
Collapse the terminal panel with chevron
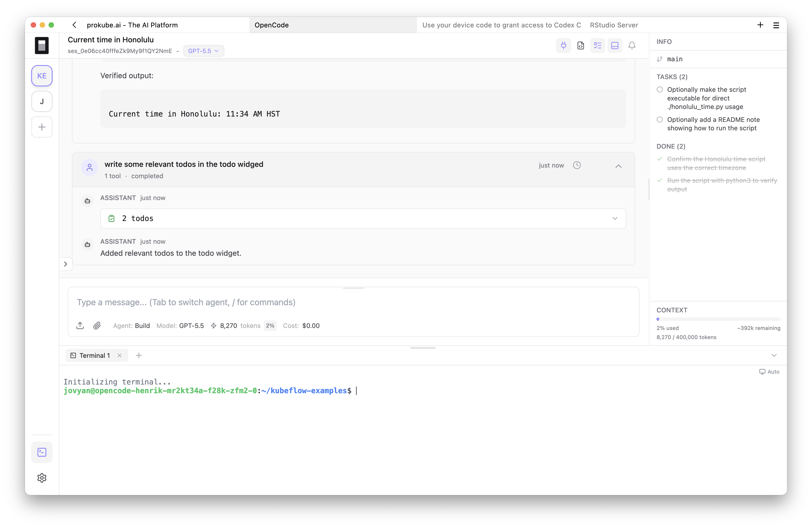pos(774,355)
